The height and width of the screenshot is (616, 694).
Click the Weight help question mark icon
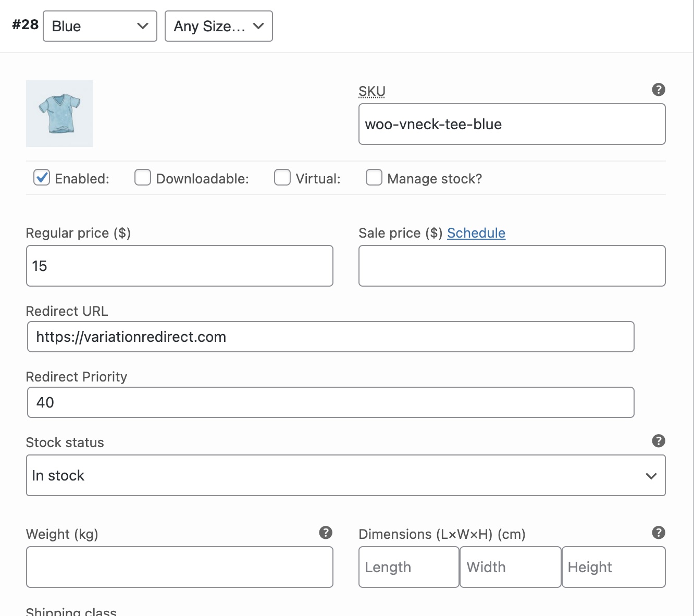coord(326,533)
